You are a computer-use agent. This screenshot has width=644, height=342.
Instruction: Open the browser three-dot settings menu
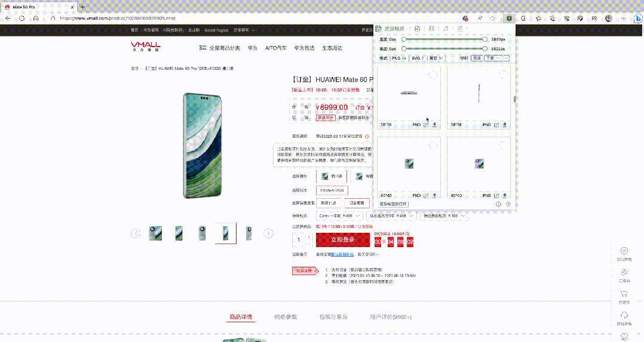pyautogui.click(x=624, y=19)
